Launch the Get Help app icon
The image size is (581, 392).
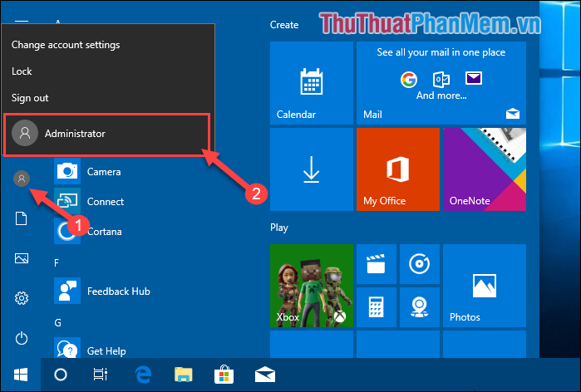click(x=67, y=349)
